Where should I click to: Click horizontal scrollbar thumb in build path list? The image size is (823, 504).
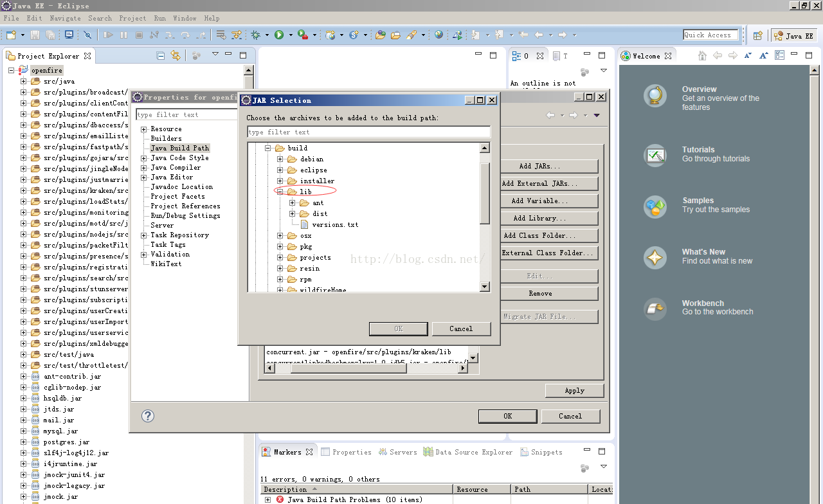tap(348, 369)
